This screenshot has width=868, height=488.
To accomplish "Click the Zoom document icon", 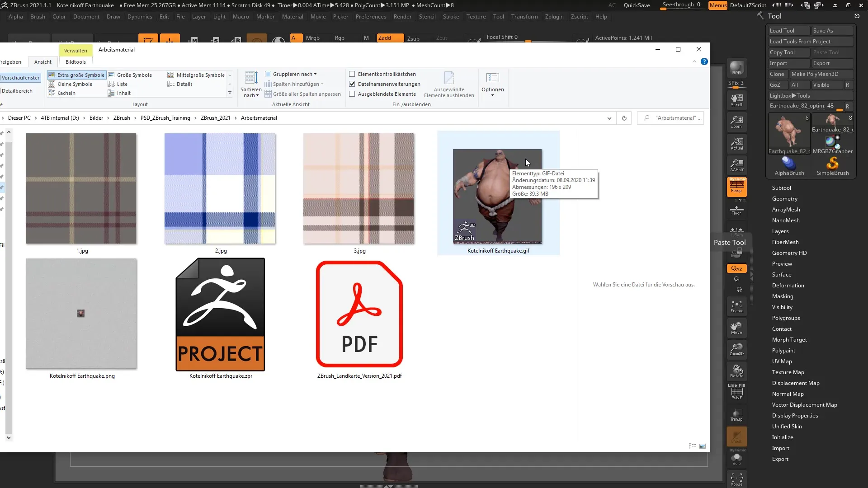I will (x=736, y=122).
